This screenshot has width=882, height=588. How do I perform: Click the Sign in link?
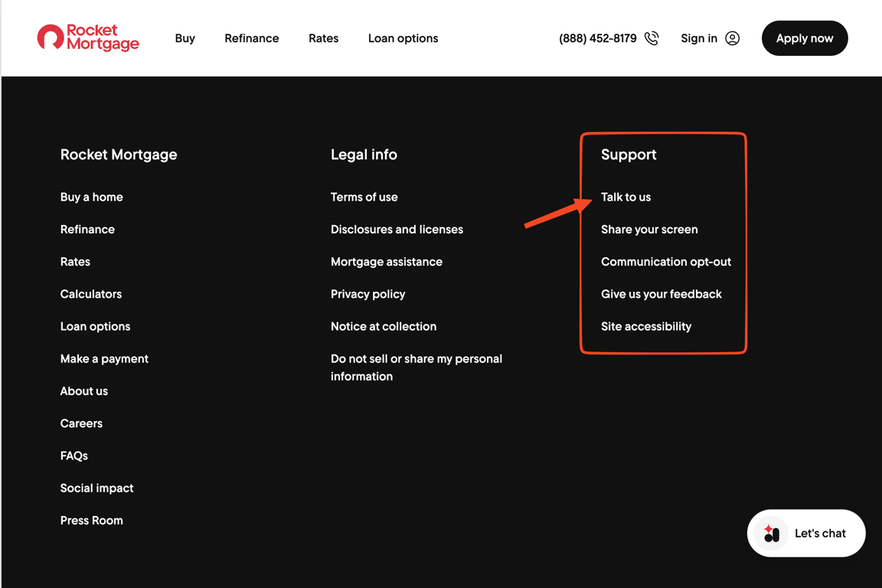click(698, 38)
